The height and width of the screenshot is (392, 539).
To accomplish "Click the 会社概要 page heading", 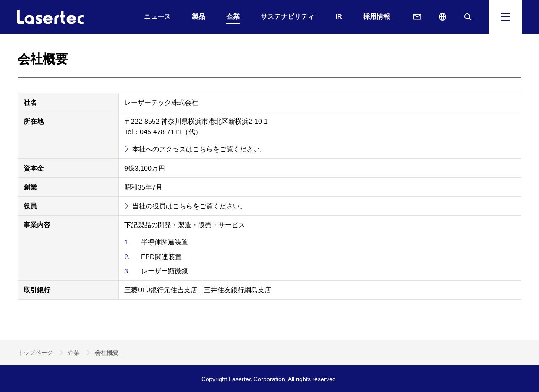I will pos(43,59).
